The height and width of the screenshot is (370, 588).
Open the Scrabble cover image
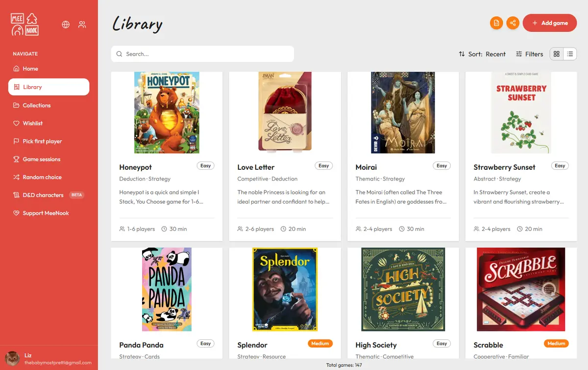521,289
